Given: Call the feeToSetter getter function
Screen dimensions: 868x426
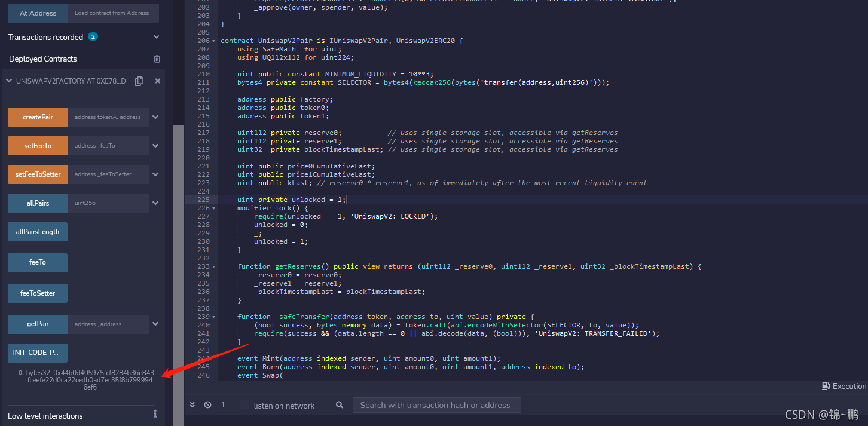Looking at the screenshot, I should point(38,293).
